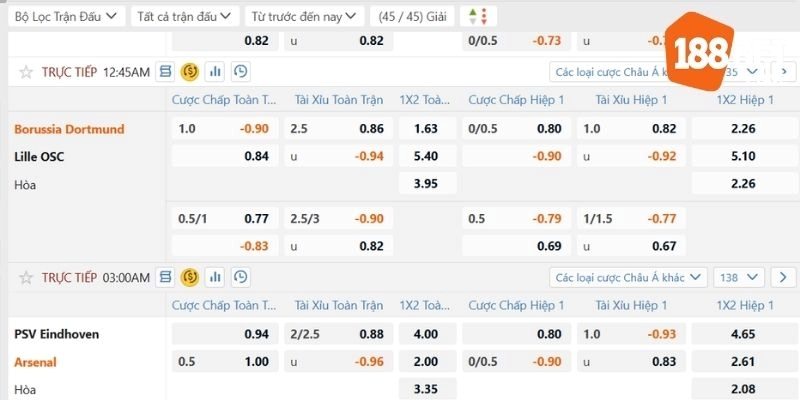Click gold coin icon in 03:00AM row
Viewport: 800px width, 400px height.
click(x=190, y=277)
